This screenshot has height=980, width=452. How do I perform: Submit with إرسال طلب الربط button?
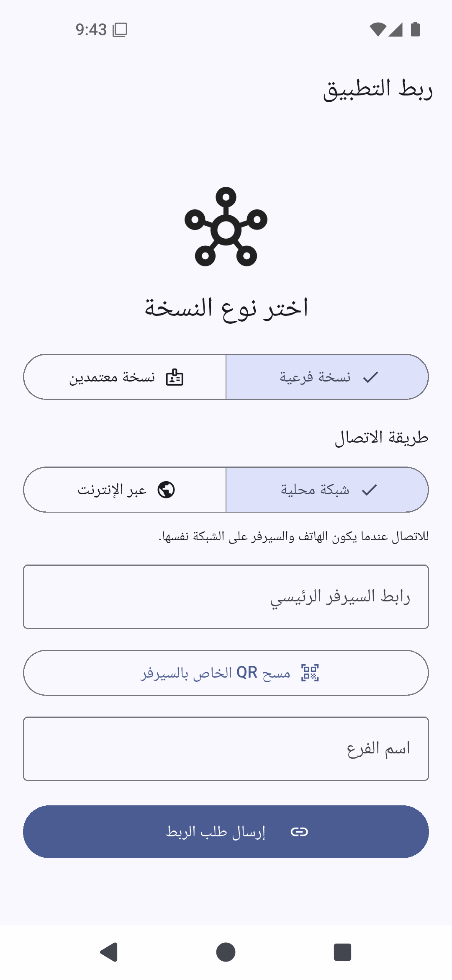(x=226, y=832)
